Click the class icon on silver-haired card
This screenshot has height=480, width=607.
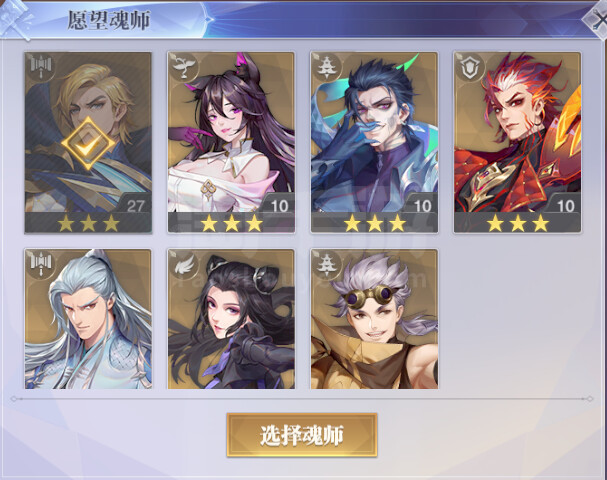[40, 264]
